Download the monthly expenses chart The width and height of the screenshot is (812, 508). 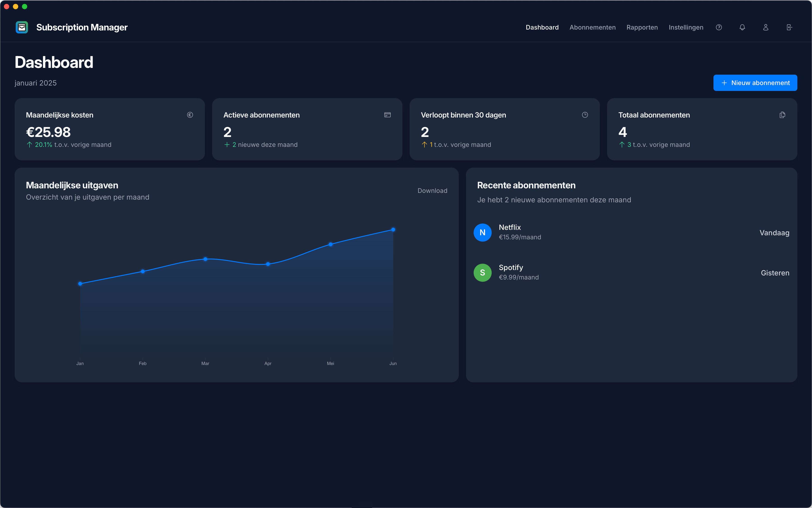[x=432, y=190]
